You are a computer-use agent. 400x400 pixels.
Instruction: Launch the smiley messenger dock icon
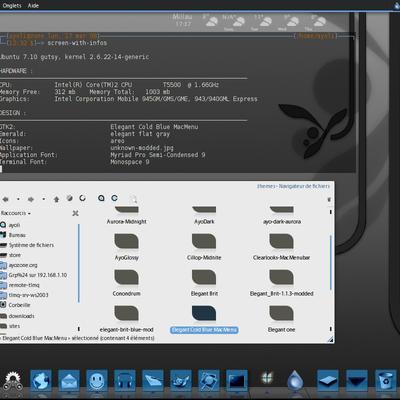point(97,381)
